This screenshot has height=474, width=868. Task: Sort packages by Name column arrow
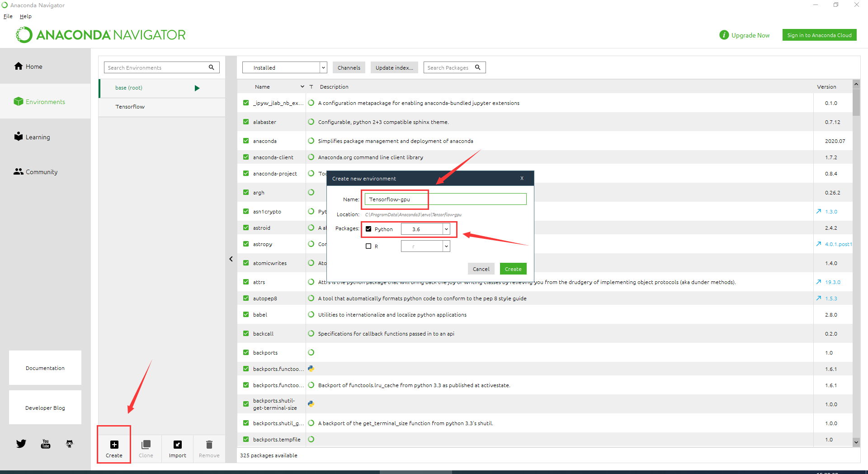tap(302, 86)
